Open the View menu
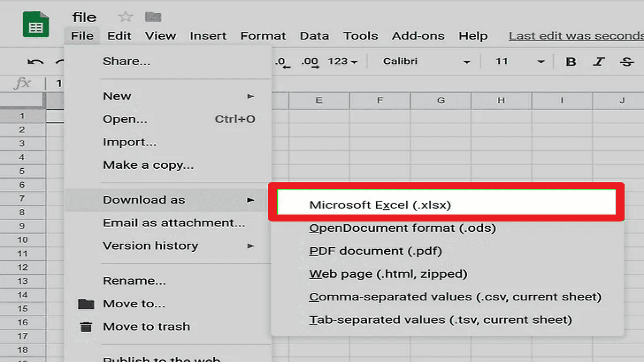Viewport: 644px width, 362px height. [x=160, y=36]
